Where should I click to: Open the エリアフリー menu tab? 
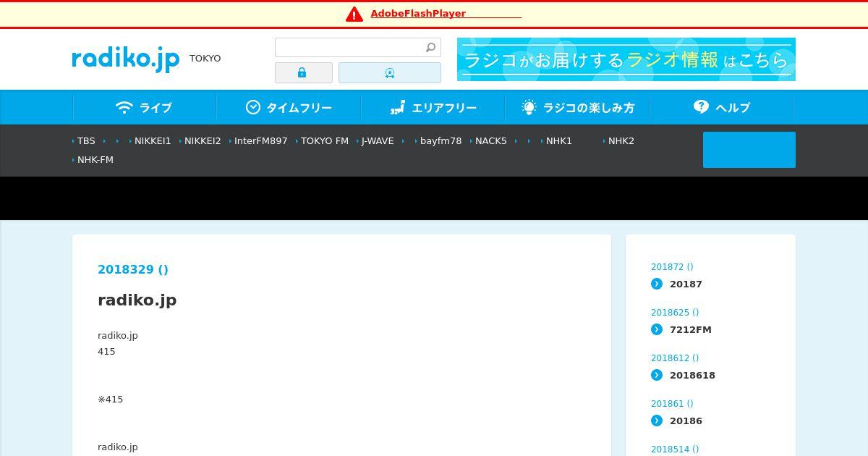(x=433, y=107)
